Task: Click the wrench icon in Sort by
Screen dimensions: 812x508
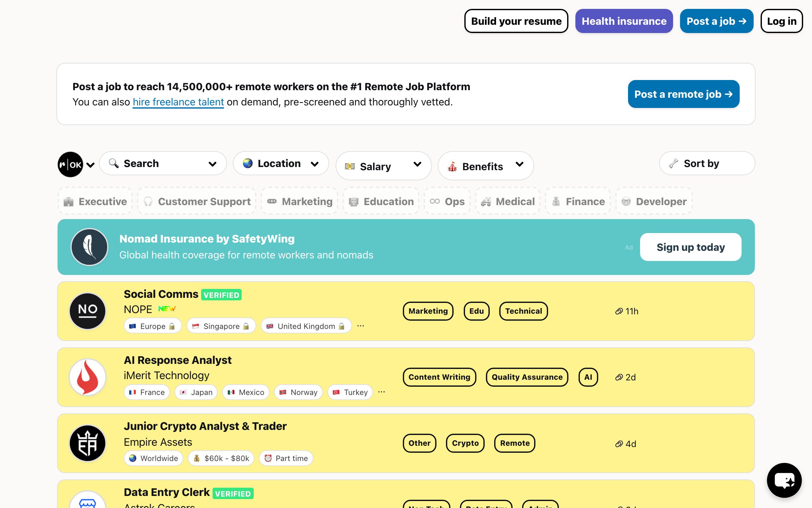Action: pos(673,163)
